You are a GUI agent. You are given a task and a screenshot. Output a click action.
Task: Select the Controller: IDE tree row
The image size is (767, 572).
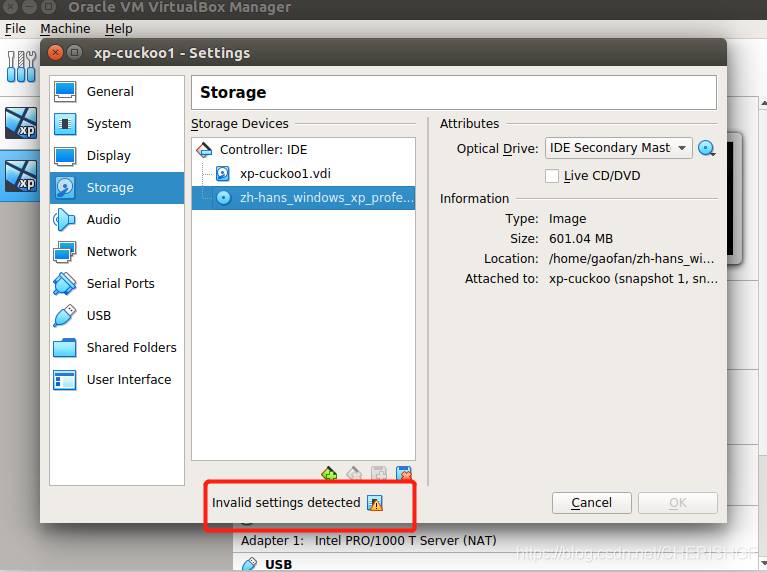point(303,150)
